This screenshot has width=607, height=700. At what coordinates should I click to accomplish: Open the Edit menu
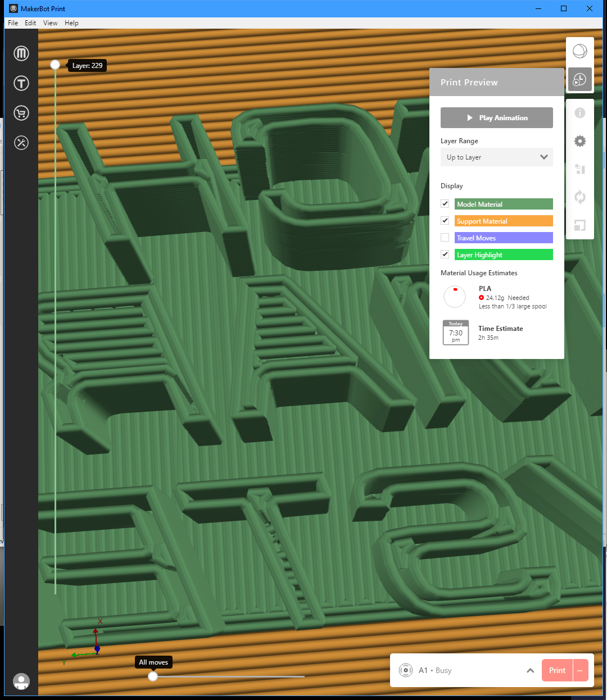pos(30,23)
